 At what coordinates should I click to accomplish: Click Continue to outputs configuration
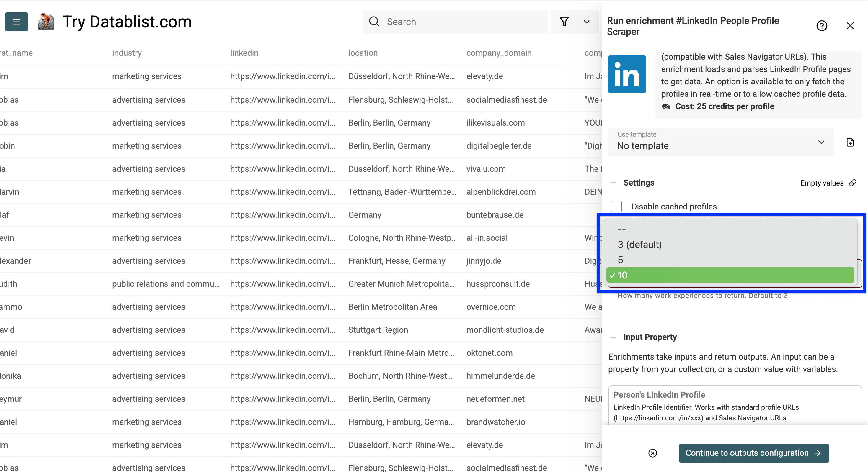(753, 453)
